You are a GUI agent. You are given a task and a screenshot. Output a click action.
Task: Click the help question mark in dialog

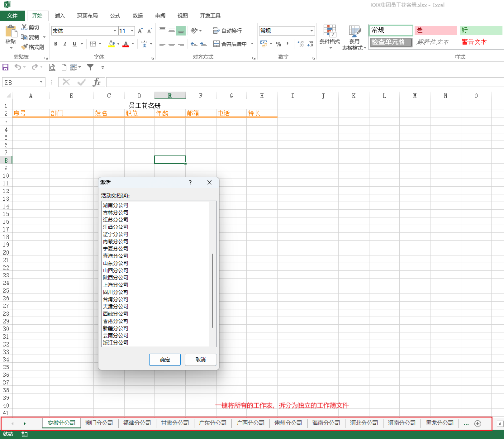coord(190,182)
